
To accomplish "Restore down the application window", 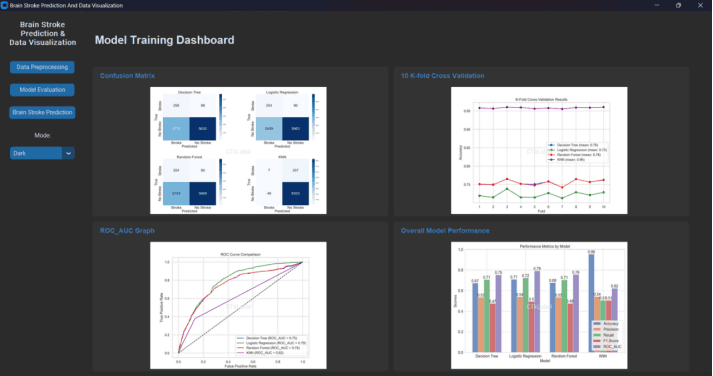I will point(678,5).
